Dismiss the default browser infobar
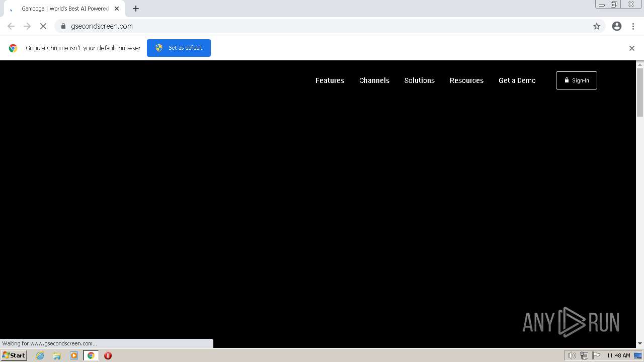 632,48
